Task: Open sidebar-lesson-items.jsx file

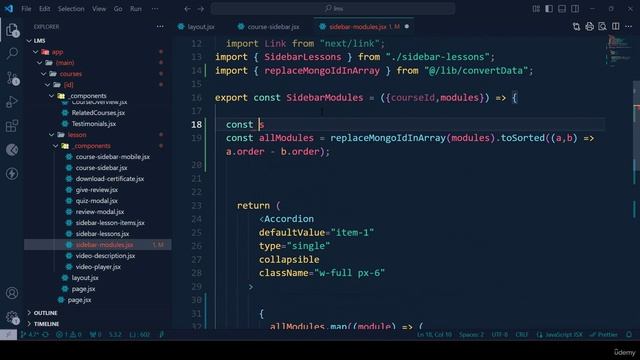Action: pyautogui.click(x=110, y=223)
